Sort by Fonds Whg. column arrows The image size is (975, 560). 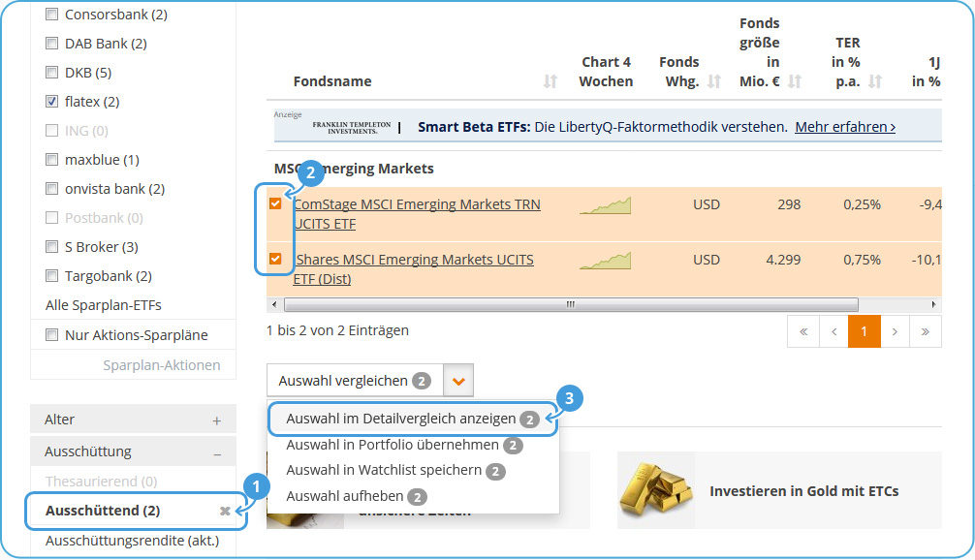[x=714, y=81]
